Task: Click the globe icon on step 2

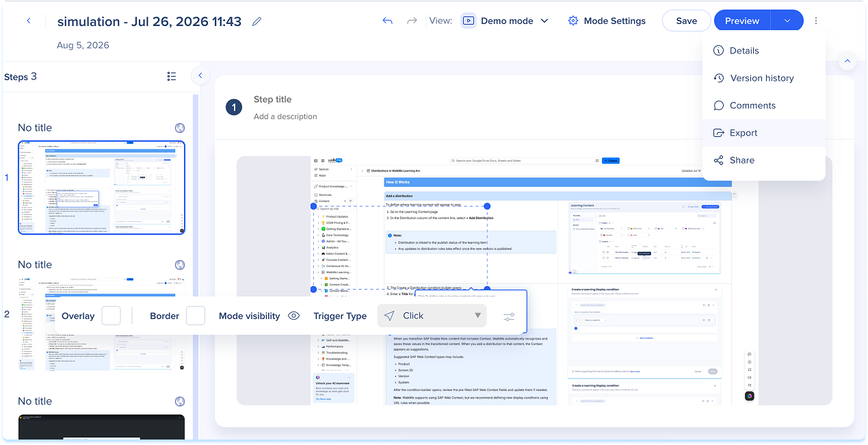Action: click(x=180, y=265)
